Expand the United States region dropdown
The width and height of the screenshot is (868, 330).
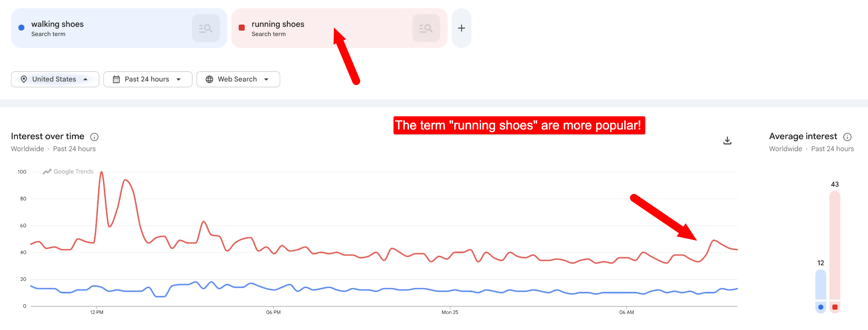point(55,79)
